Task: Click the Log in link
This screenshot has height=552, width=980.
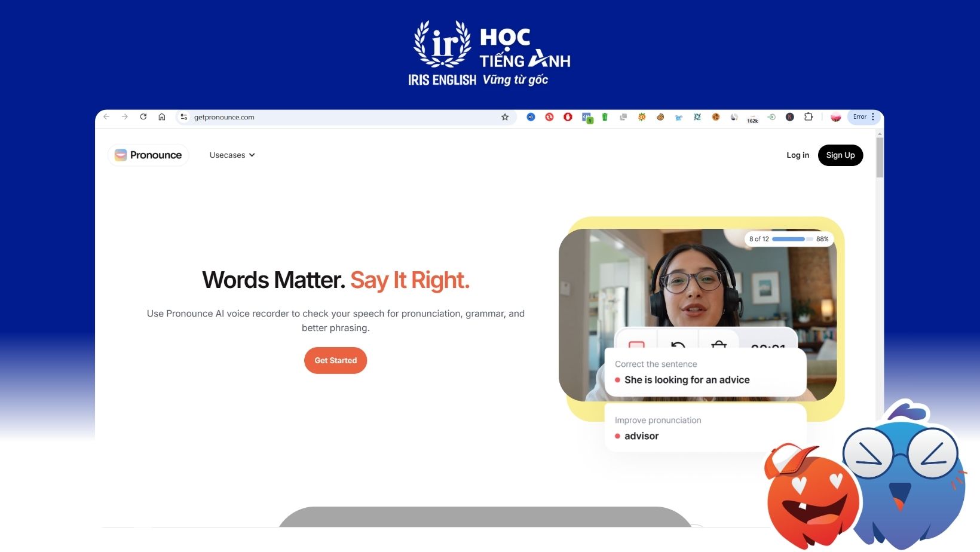Action: (x=798, y=155)
